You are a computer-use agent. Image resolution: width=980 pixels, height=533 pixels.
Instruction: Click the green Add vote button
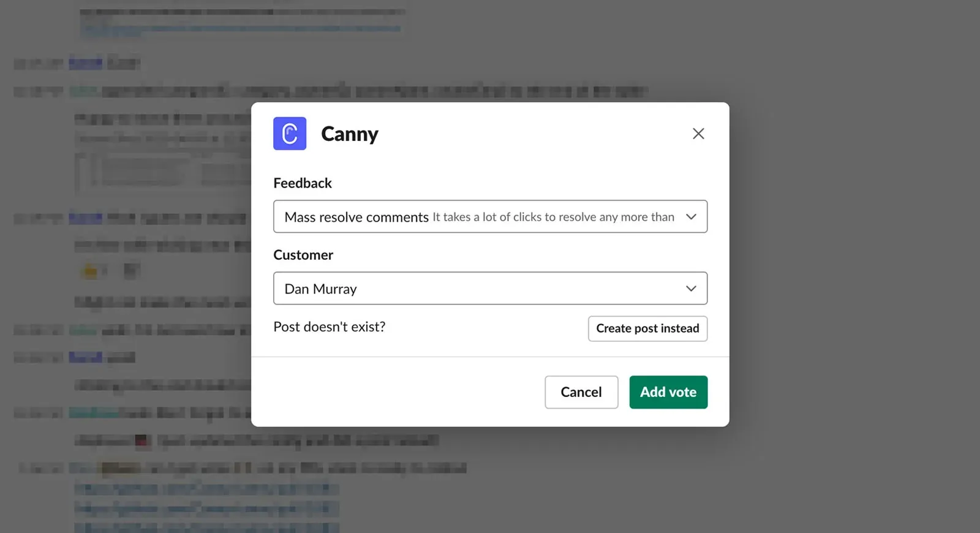pos(668,392)
